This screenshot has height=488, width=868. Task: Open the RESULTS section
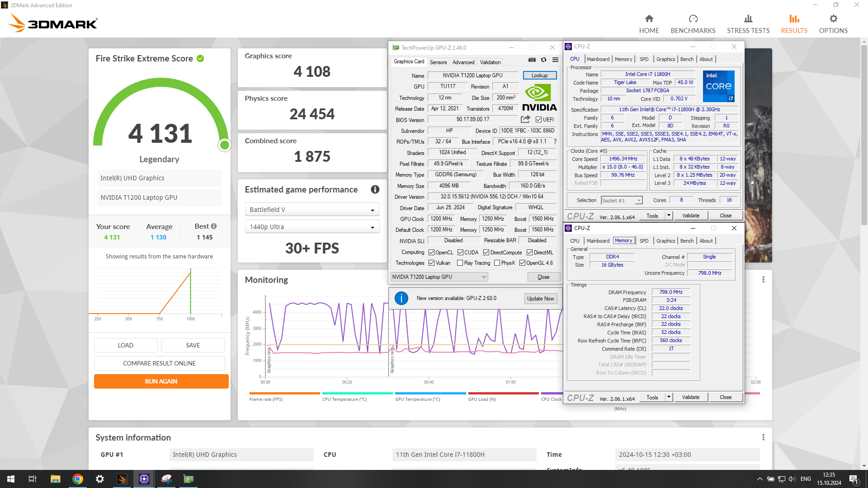tap(794, 24)
